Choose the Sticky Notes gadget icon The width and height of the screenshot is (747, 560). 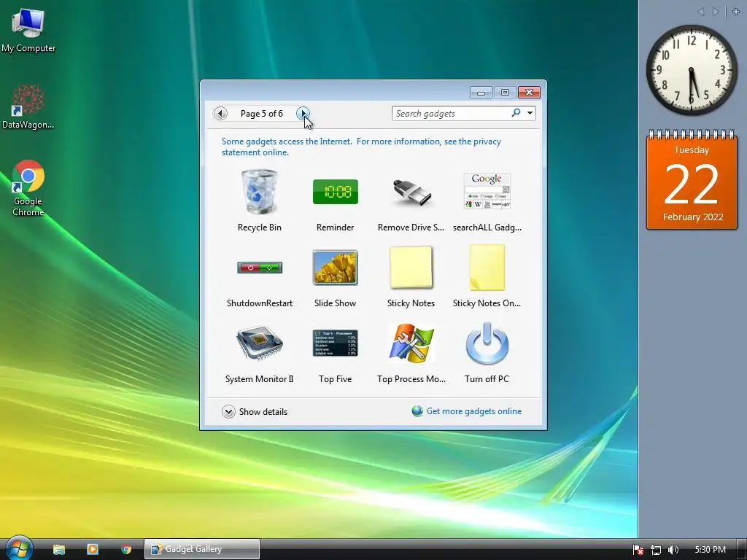411,267
